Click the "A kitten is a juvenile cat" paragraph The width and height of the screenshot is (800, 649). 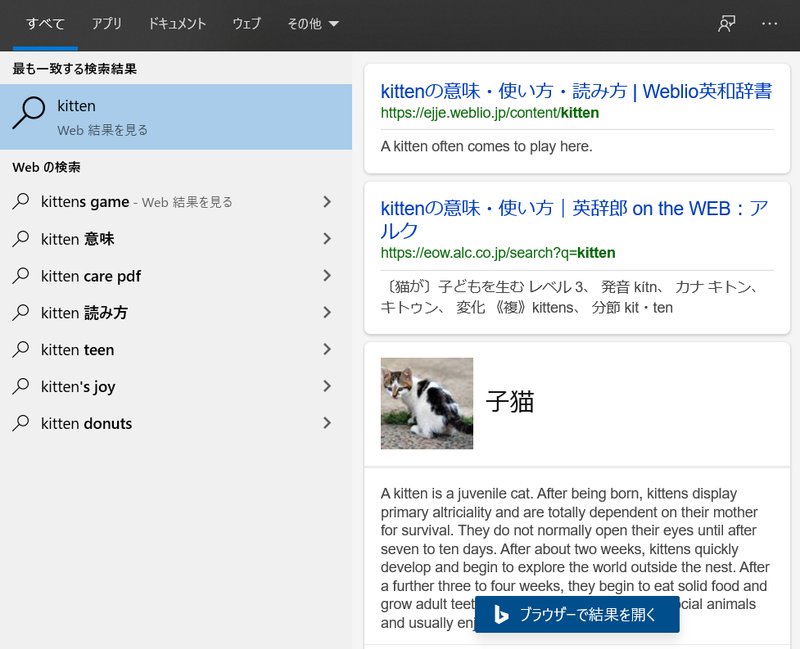[x=576, y=558]
